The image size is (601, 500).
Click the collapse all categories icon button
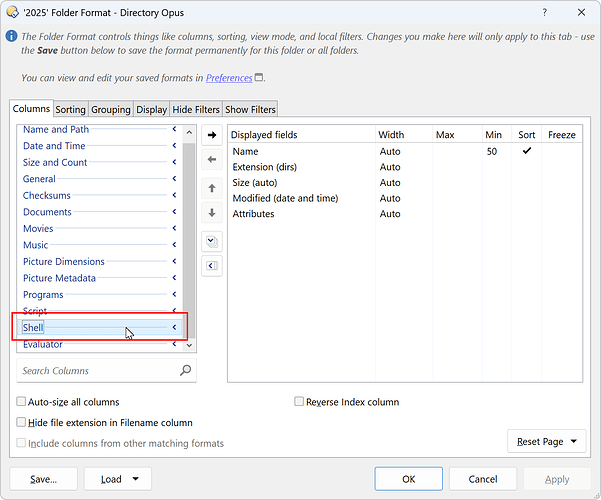tap(212, 266)
